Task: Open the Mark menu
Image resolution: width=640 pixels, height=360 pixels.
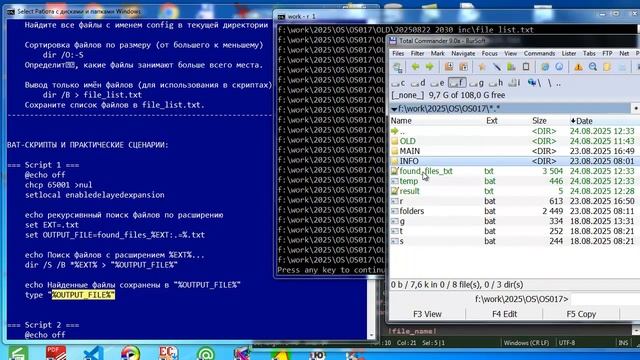Action: (x=438, y=53)
